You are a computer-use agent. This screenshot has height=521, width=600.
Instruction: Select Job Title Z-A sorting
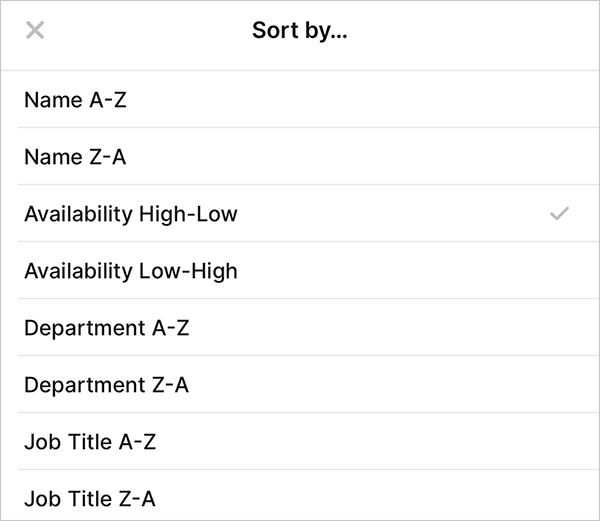pos(90,499)
